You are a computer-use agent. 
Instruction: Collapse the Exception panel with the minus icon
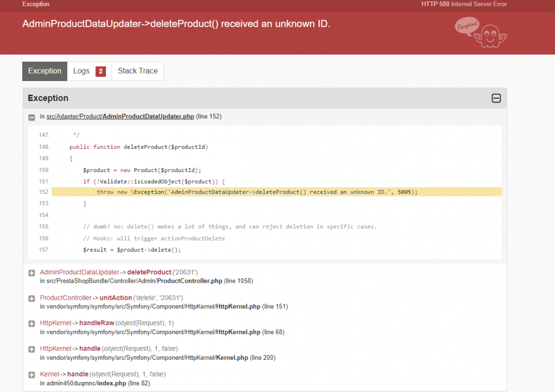point(496,98)
